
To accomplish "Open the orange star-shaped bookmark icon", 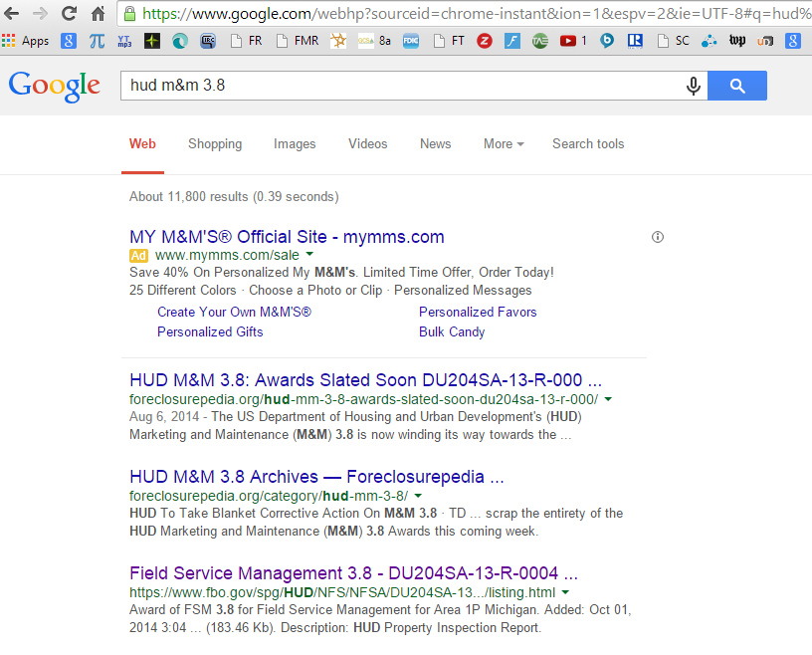I will 338,41.
